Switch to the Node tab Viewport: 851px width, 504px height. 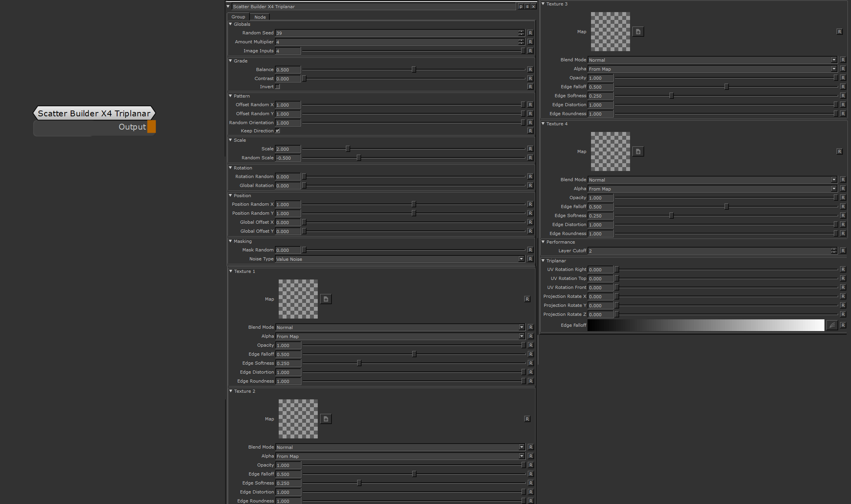tap(260, 17)
